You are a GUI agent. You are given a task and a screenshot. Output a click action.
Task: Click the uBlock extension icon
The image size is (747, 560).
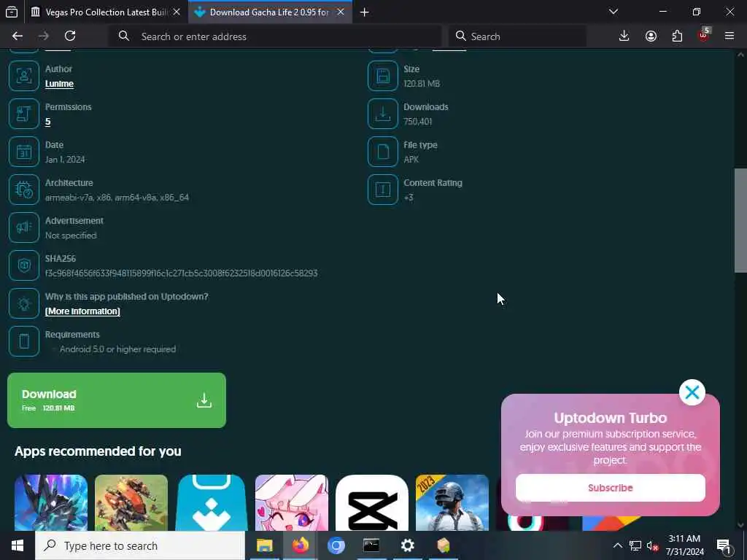click(x=704, y=36)
